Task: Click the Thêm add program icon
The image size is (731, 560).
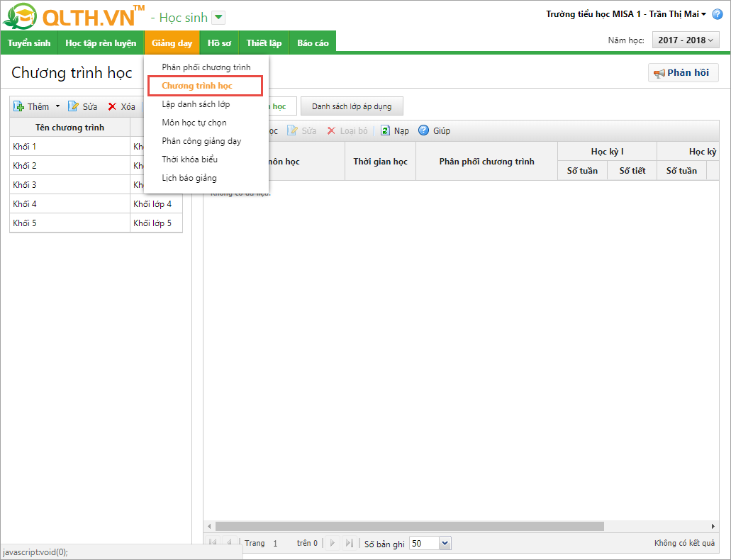Action: point(18,106)
